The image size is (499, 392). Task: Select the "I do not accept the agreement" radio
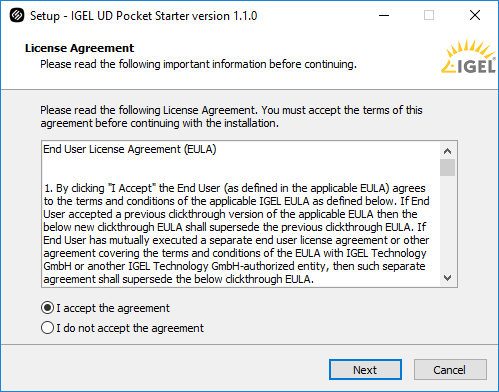coord(47,328)
